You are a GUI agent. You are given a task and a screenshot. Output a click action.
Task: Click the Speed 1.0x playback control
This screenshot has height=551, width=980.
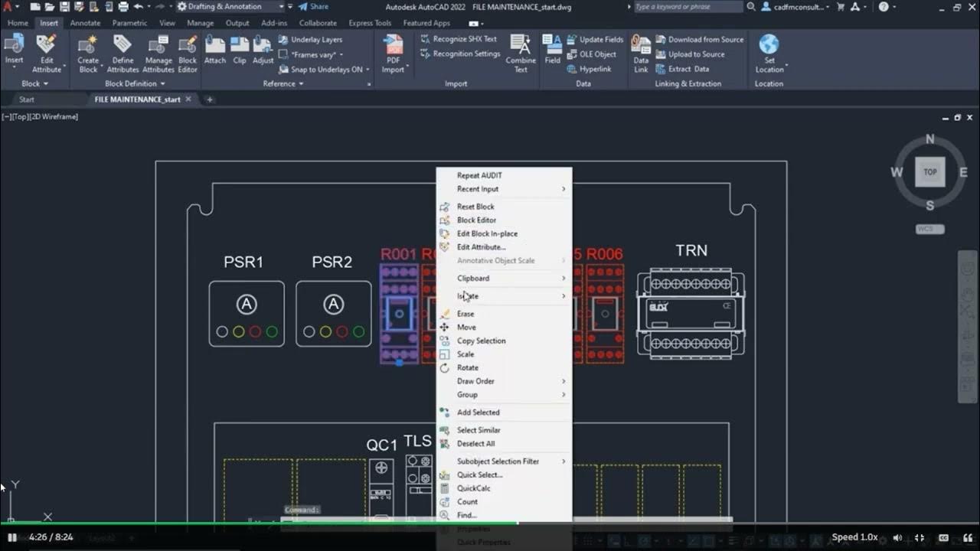(x=855, y=537)
